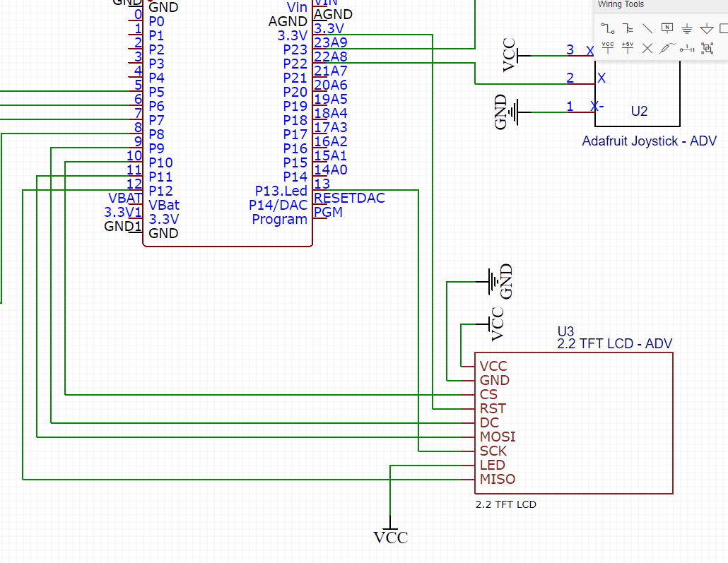Select the no-connect X tool
This screenshot has height=563, width=728.
[x=647, y=48]
